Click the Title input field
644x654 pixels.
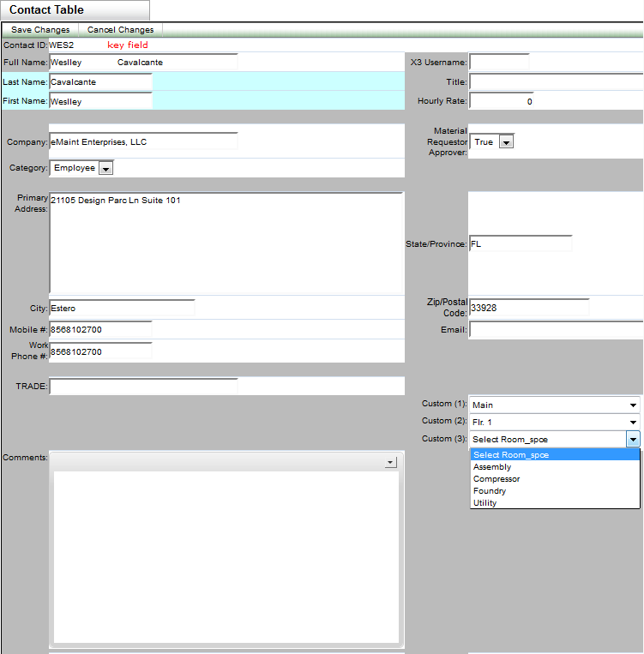556,81
